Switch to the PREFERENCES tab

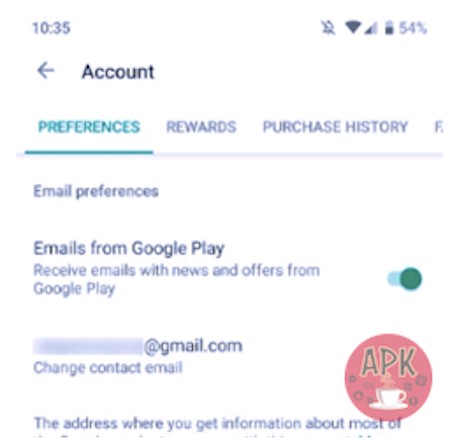coord(89,127)
